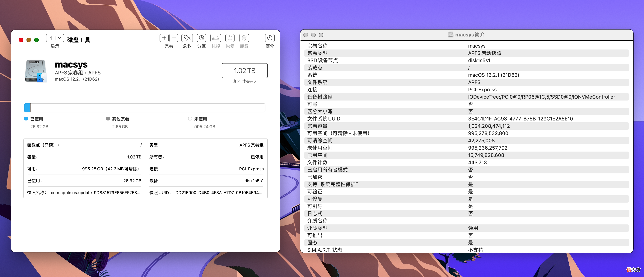
Task: Click the macsys disk drive icon
Action: click(x=36, y=71)
